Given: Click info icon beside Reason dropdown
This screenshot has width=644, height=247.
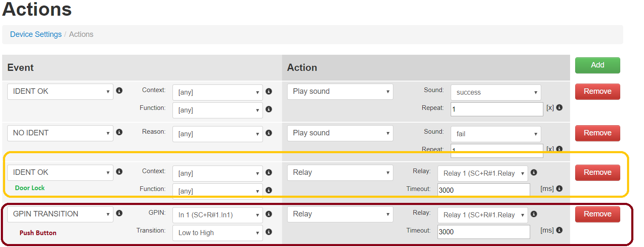Looking at the screenshot, I should [268, 133].
